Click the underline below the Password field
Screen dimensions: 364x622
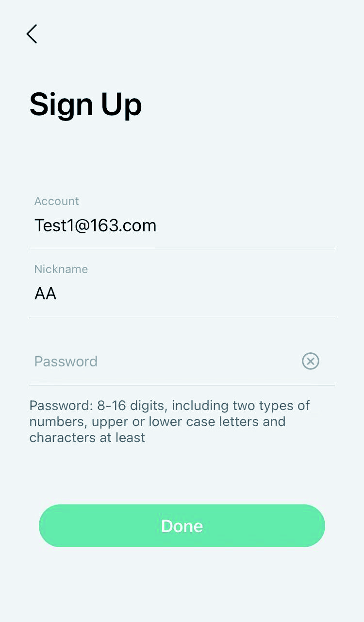pyautogui.click(x=182, y=385)
